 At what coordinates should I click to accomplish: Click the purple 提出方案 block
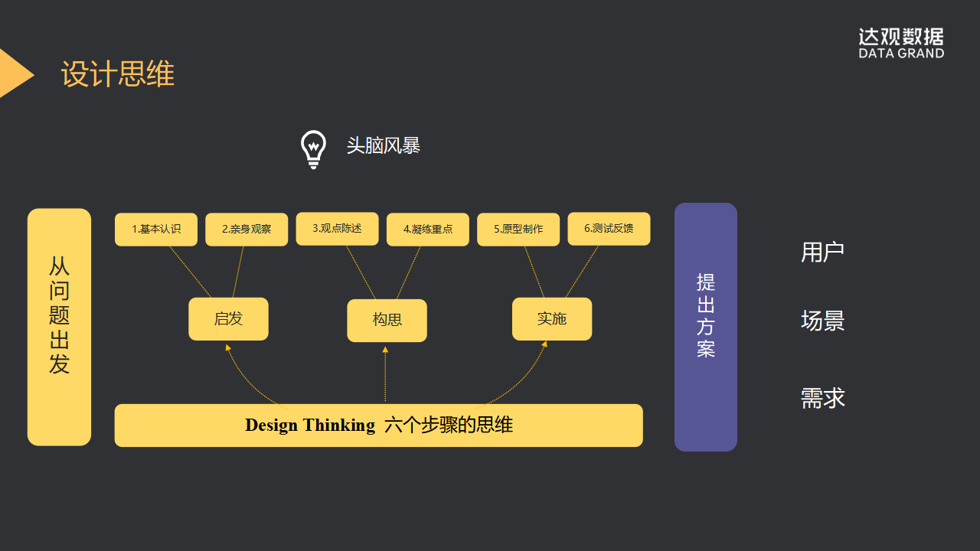706,327
